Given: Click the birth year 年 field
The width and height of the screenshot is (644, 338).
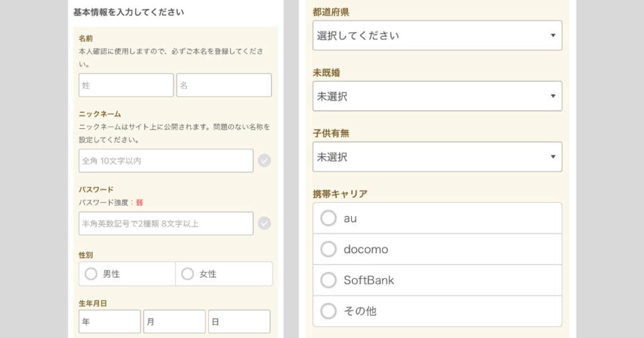Looking at the screenshot, I should click(109, 322).
